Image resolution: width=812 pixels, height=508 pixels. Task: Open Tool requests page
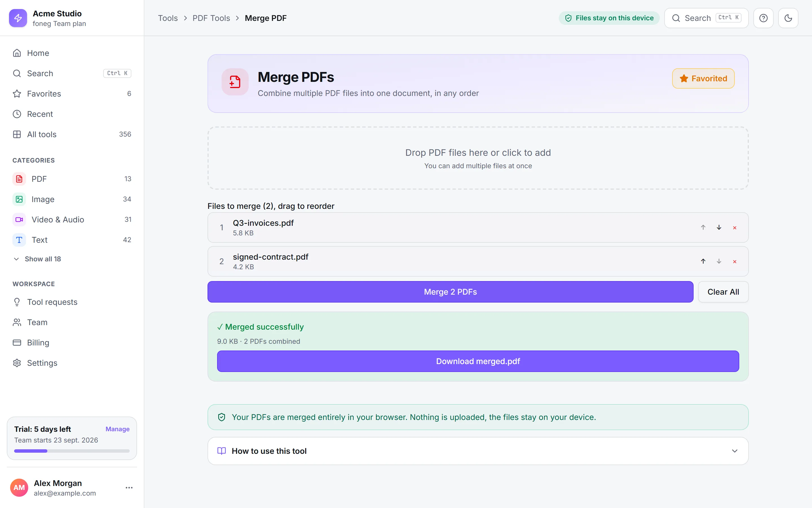pyautogui.click(x=72, y=302)
